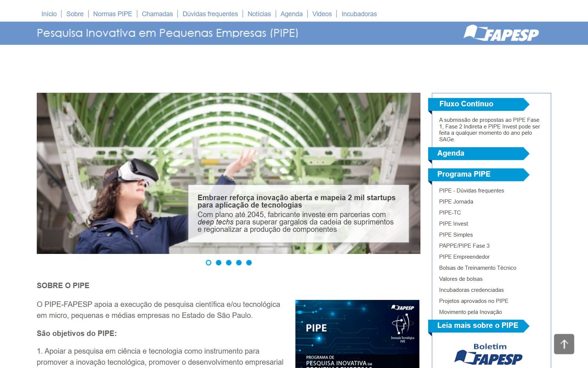Screen dimensions: 588x368
Task: Click the Embraer startups news headline
Action: click(x=297, y=201)
